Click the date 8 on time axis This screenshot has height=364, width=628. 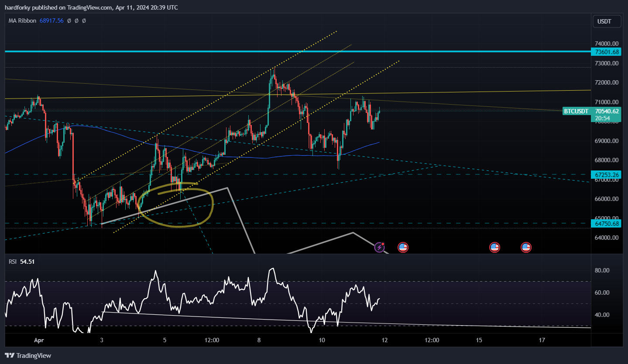pyautogui.click(x=259, y=340)
